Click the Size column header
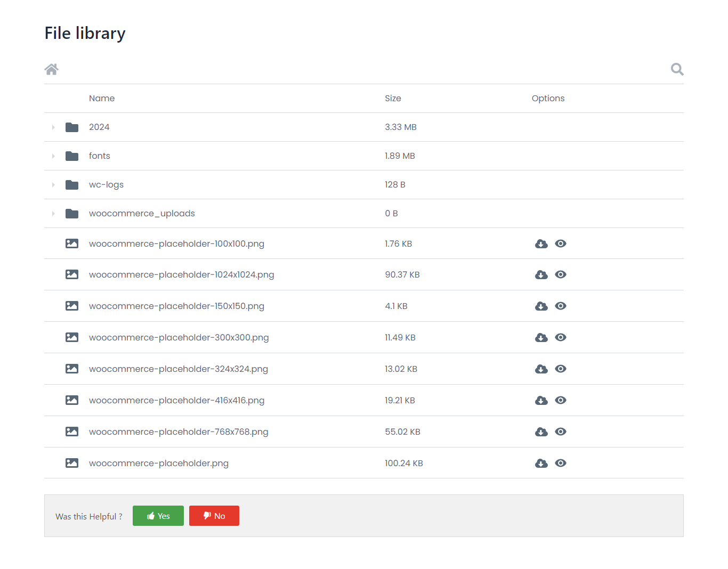This screenshot has height=569, width=728. 393,98
